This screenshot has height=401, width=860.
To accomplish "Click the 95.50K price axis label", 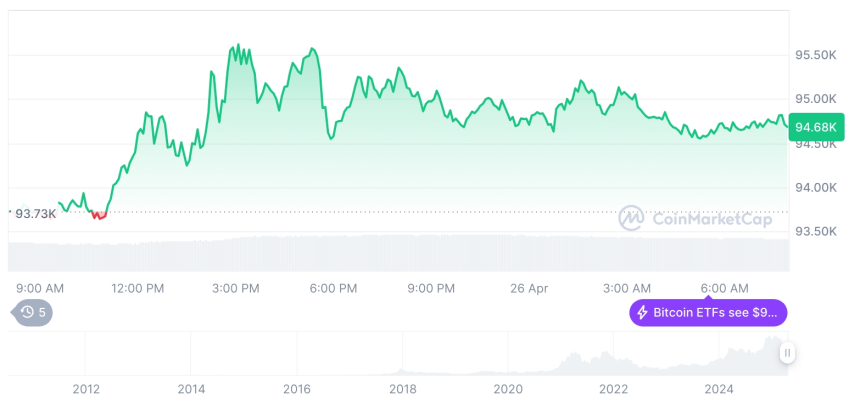I will point(816,55).
